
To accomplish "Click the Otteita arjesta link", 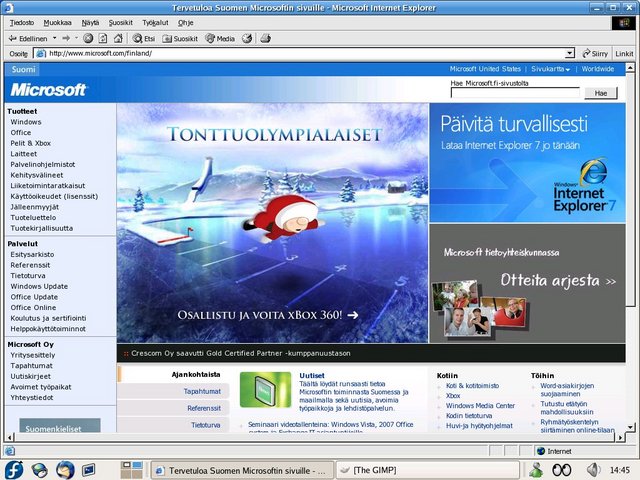I will tap(558, 280).
